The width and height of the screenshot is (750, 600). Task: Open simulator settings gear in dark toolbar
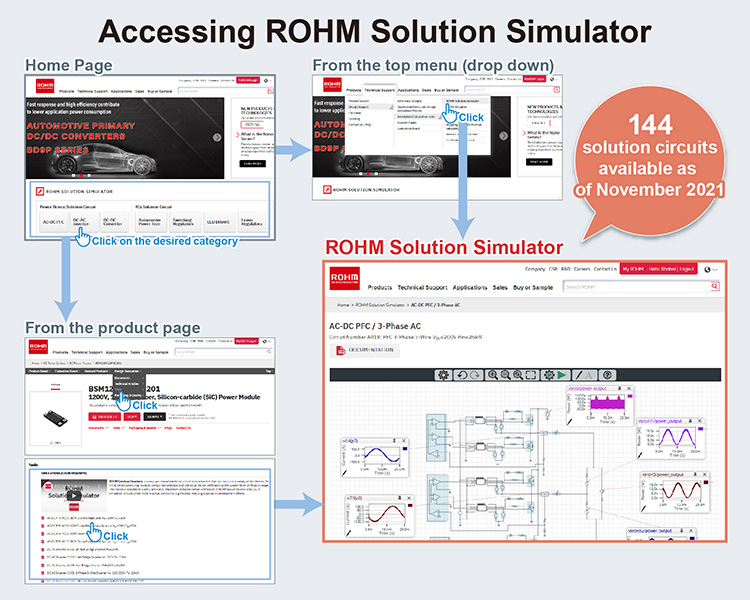pos(443,375)
